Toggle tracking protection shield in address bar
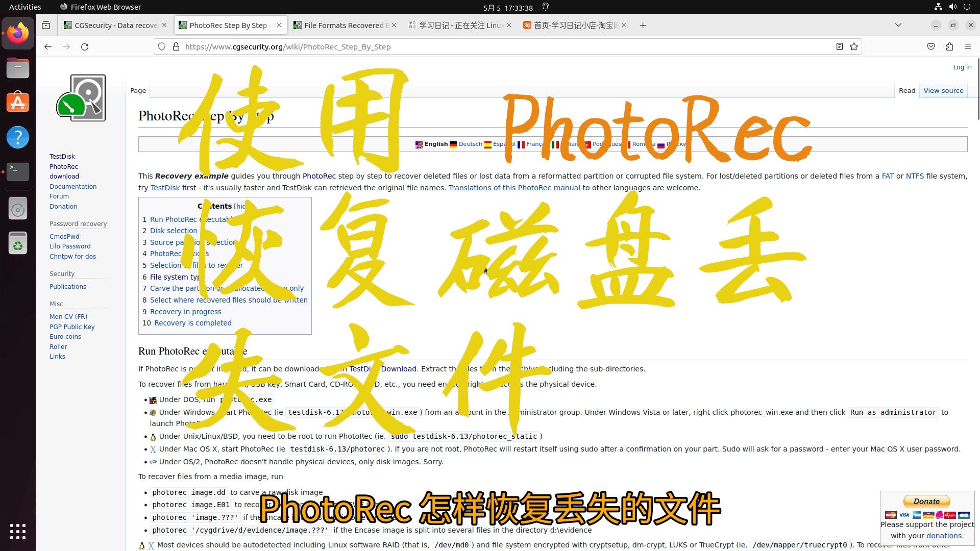Image resolution: width=980 pixels, height=551 pixels. [x=161, y=46]
